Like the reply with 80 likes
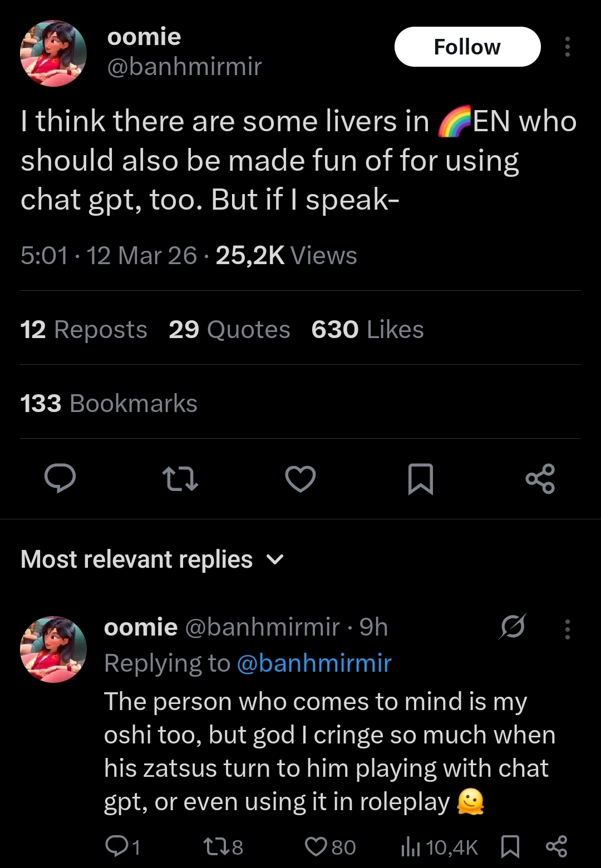The width and height of the screenshot is (601, 868). pyautogui.click(x=331, y=847)
